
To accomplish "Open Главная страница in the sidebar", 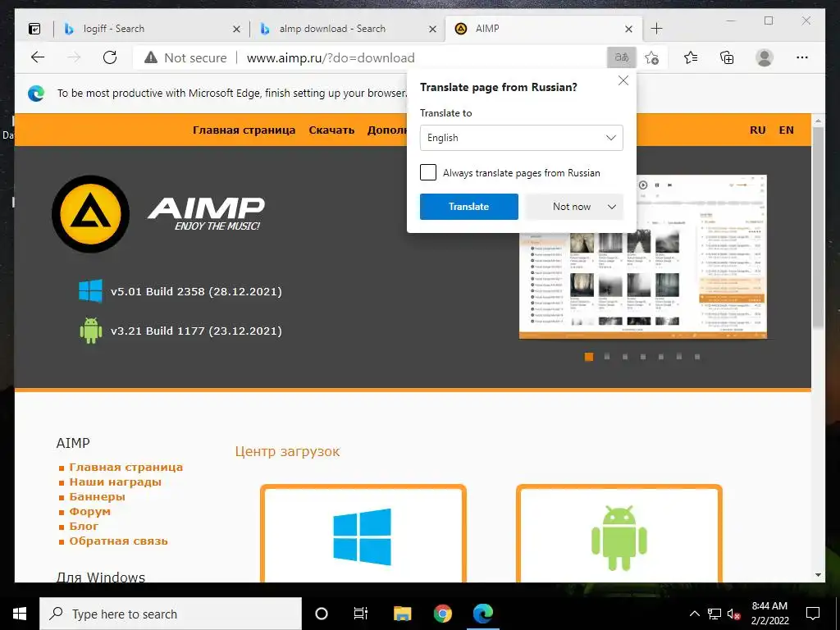I will [126, 468].
